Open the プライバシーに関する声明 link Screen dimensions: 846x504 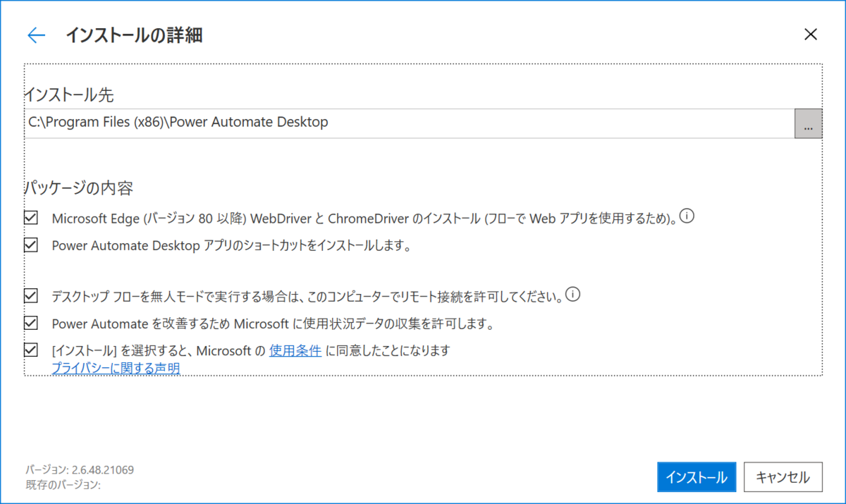116,367
